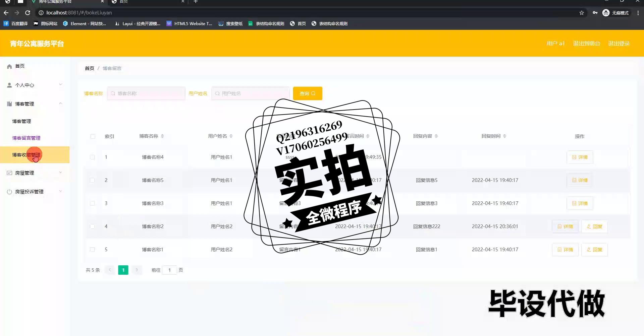
Task: Focus the 博客名称 search field
Action: pos(146,93)
